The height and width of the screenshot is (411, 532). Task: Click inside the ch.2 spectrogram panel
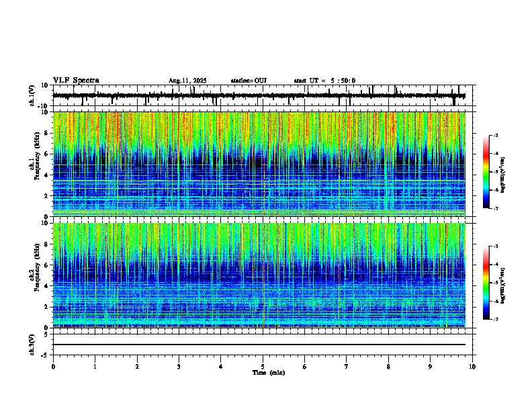[x=259, y=275]
